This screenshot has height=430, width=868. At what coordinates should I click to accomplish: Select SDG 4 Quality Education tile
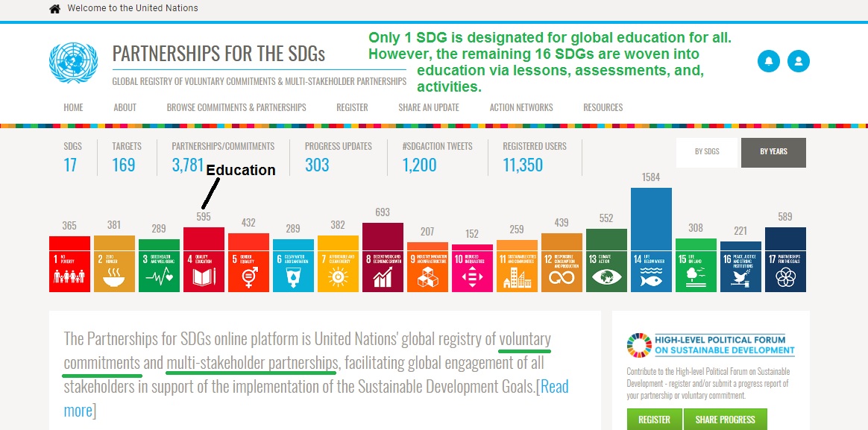click(x=204, y=271)
